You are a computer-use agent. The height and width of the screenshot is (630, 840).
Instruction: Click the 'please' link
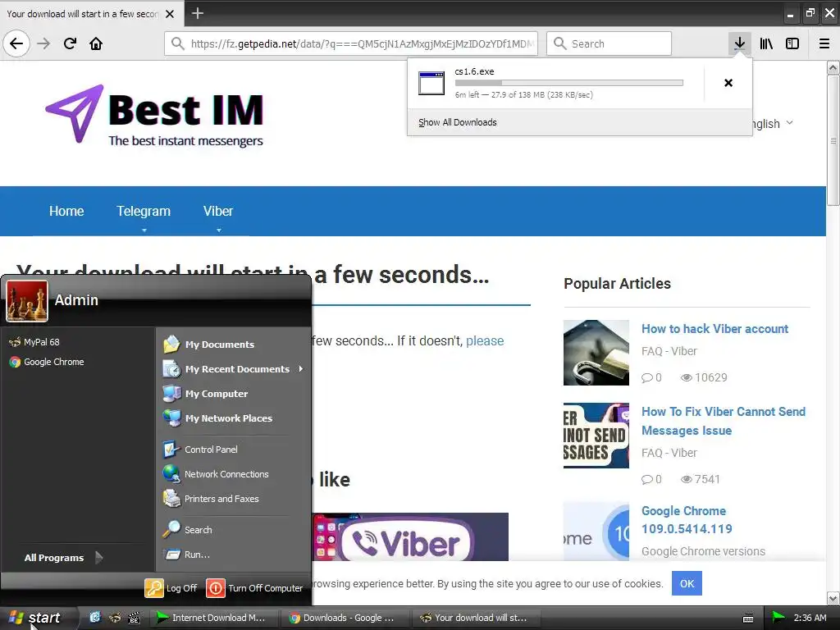pos(485,340)
